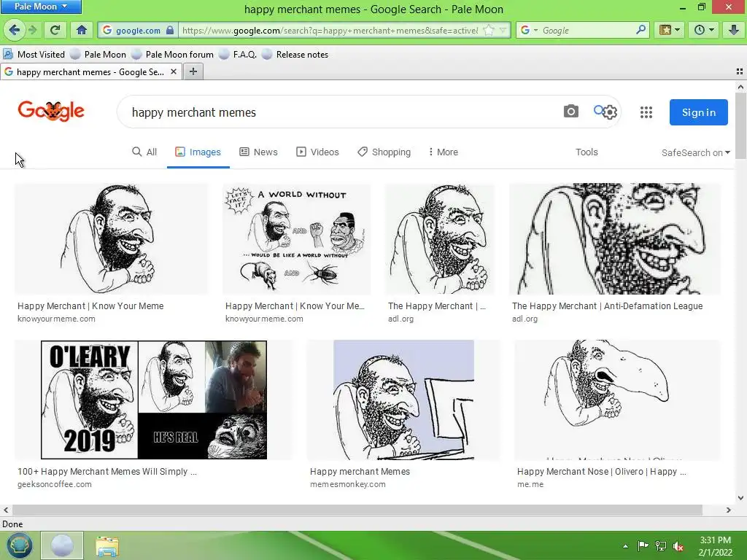
Task: Click the blue Google search magnifier icon
Action: tap(598, 111)
